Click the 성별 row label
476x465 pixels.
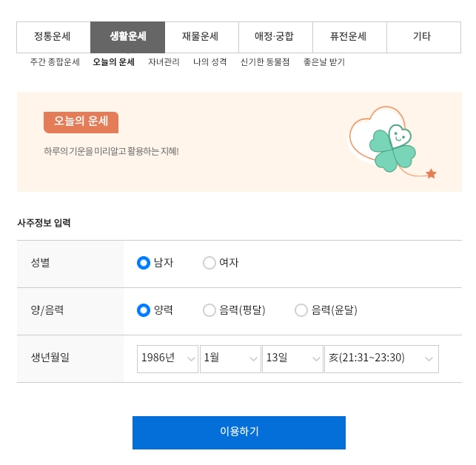(x=40, y=262)
